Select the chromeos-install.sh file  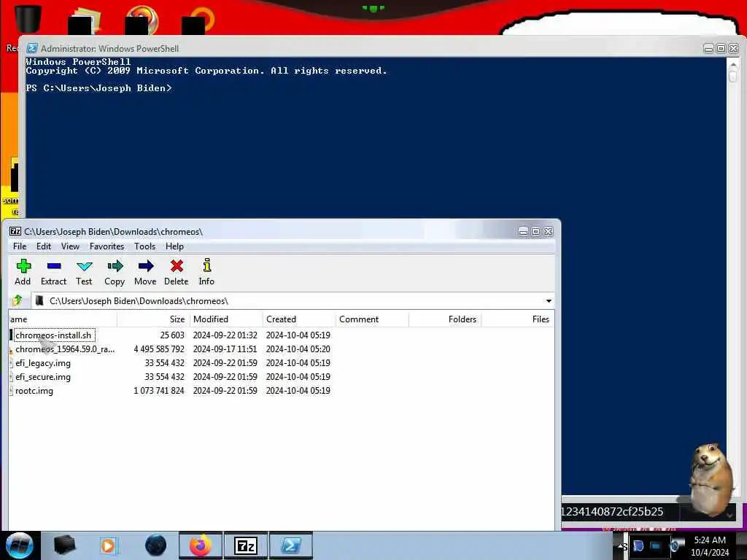click(x=53, y=335)
